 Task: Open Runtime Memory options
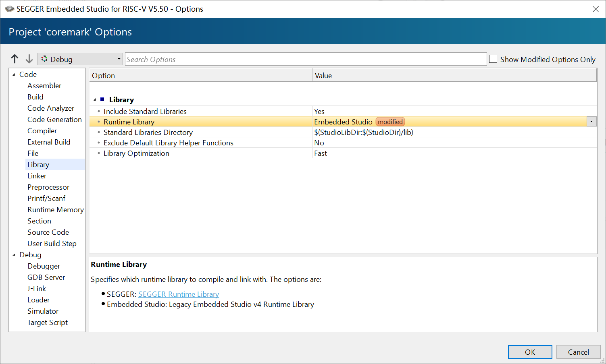click(56, 210)
